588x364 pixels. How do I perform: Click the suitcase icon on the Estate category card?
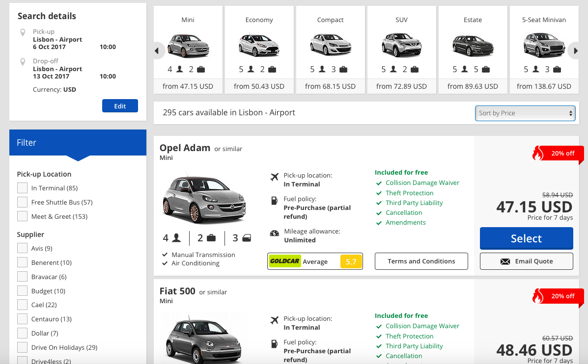click(x=486, y=69)
